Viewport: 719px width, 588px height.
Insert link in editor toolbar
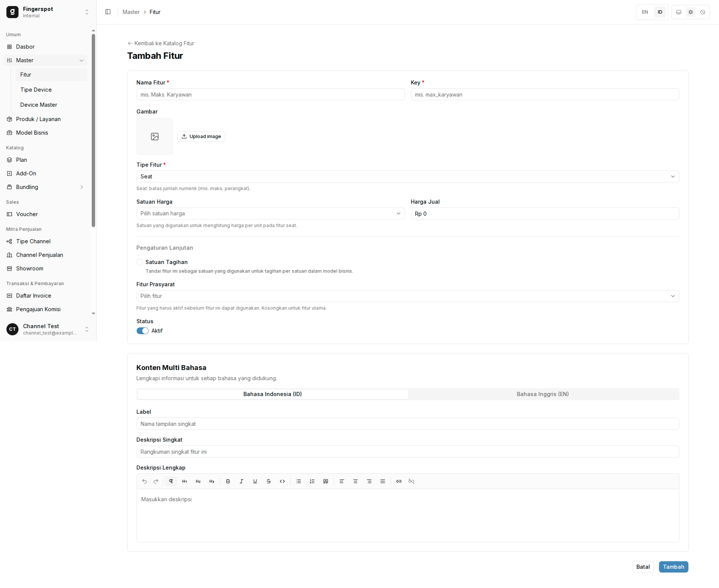[x=399, y=481]
